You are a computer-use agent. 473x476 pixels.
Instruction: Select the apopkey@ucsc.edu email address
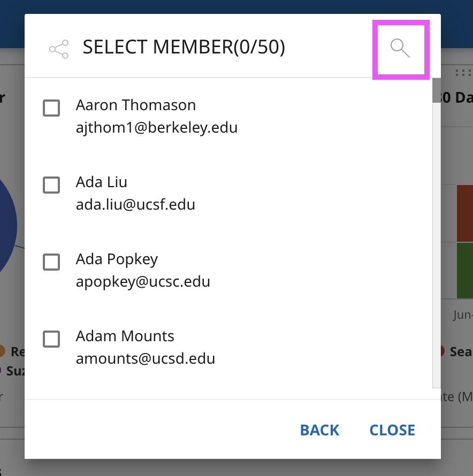143,282
